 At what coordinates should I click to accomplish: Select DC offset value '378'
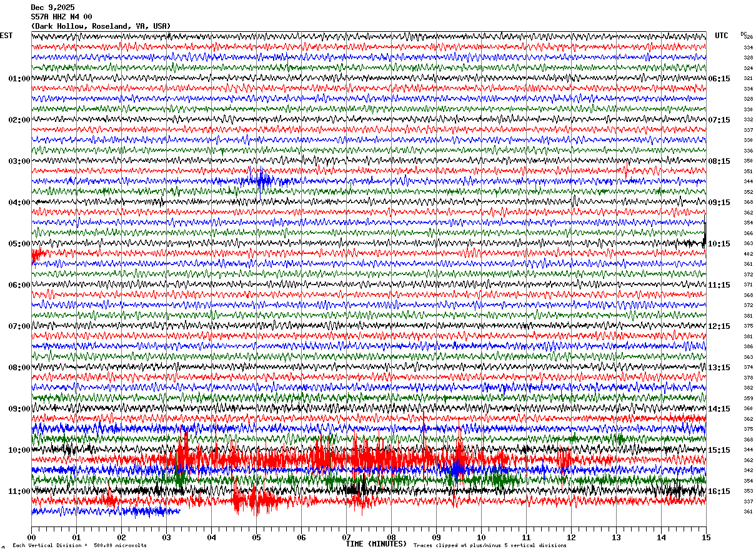point(748,378)
